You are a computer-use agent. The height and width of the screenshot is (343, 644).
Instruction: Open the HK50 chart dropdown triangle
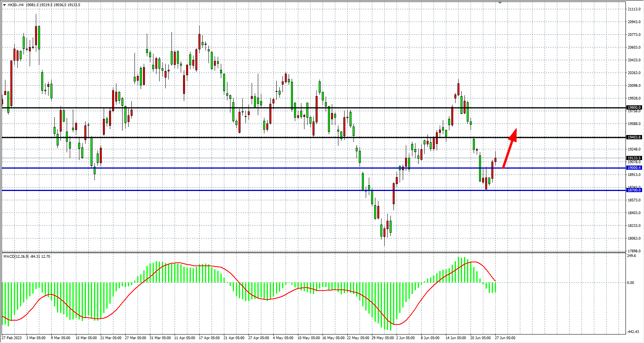[x=4, y=5]
